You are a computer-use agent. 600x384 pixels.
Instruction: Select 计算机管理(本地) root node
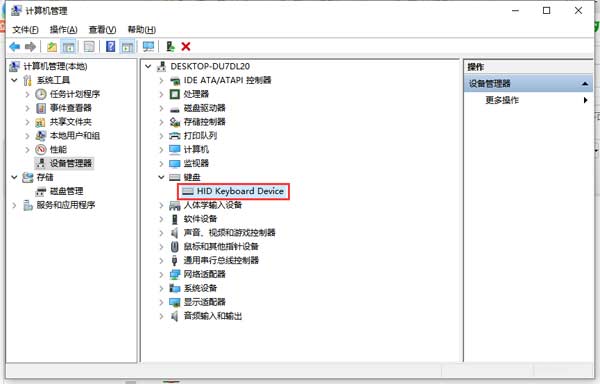pos(55,67)
